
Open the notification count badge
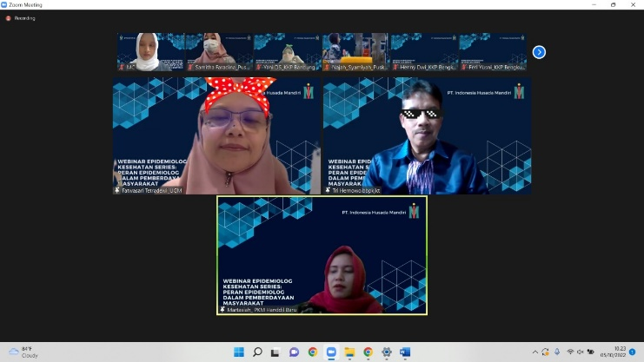pos(633,352)
